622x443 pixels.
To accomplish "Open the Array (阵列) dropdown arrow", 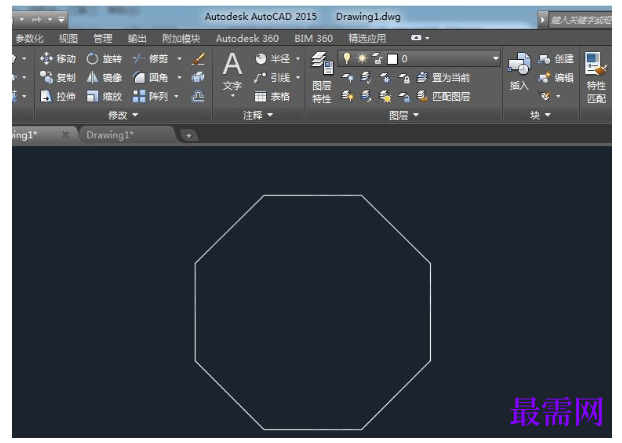I will (177, 96).
